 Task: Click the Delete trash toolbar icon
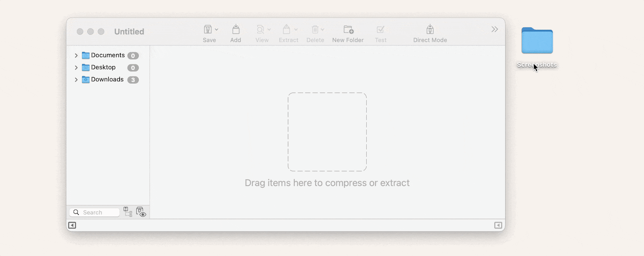pos(315,29)
